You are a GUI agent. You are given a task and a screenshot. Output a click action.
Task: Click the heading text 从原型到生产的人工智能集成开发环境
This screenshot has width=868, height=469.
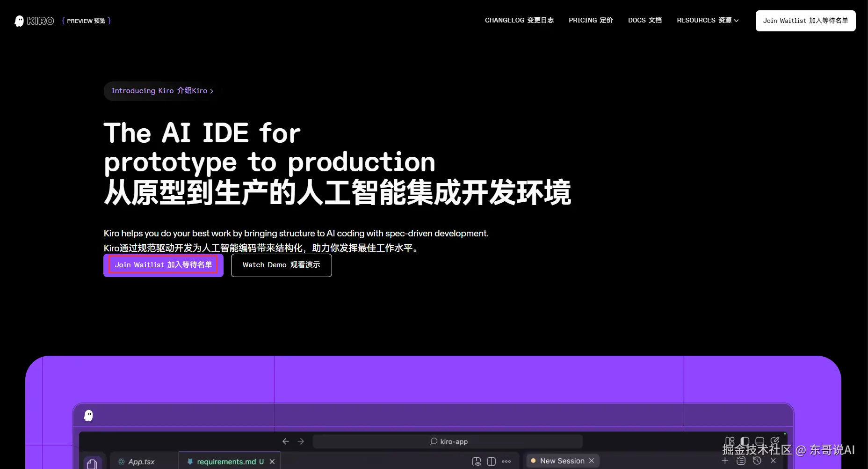(x=337, y=192)
